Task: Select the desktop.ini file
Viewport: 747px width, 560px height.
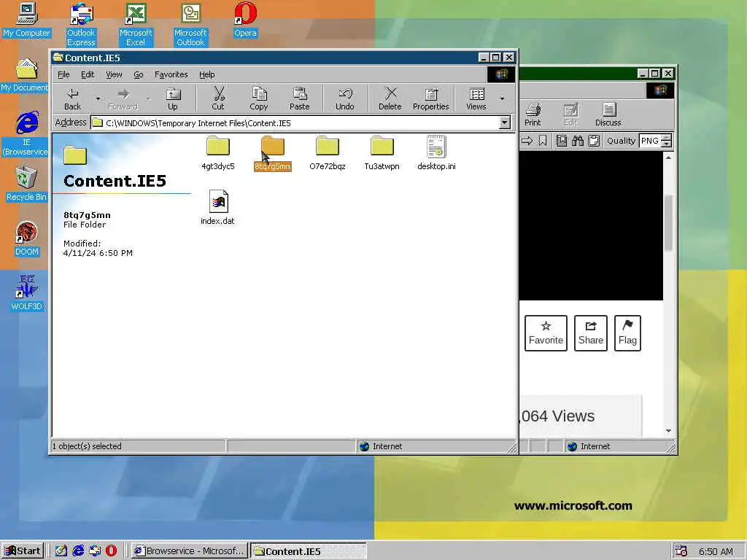Action: pyautogui.click(x=436, y=153)
